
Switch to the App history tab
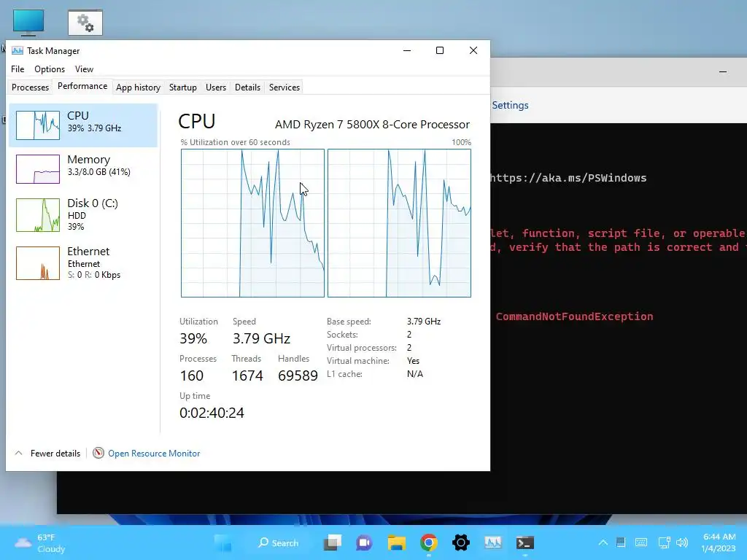click(138, 87)
